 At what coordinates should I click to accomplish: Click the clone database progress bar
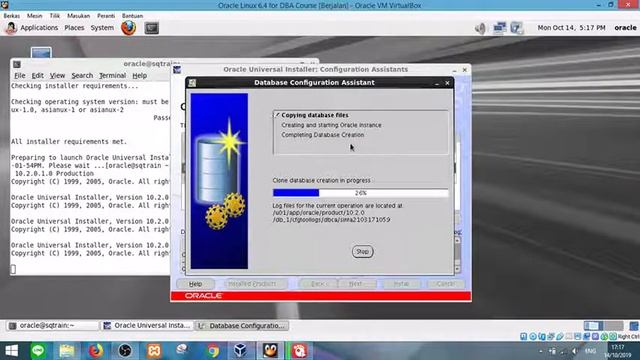click(x=360, y=193)
